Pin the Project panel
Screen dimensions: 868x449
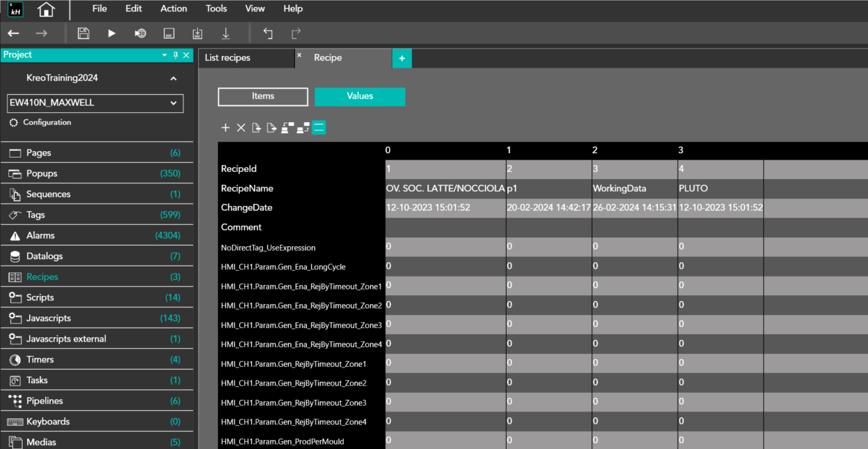[x=175, y=56]
